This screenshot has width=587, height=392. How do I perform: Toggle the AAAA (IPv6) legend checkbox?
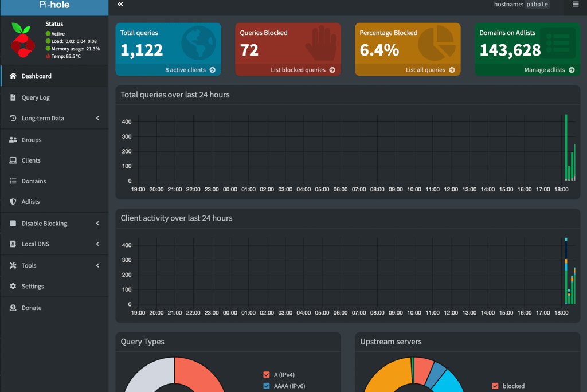point(267,386)
